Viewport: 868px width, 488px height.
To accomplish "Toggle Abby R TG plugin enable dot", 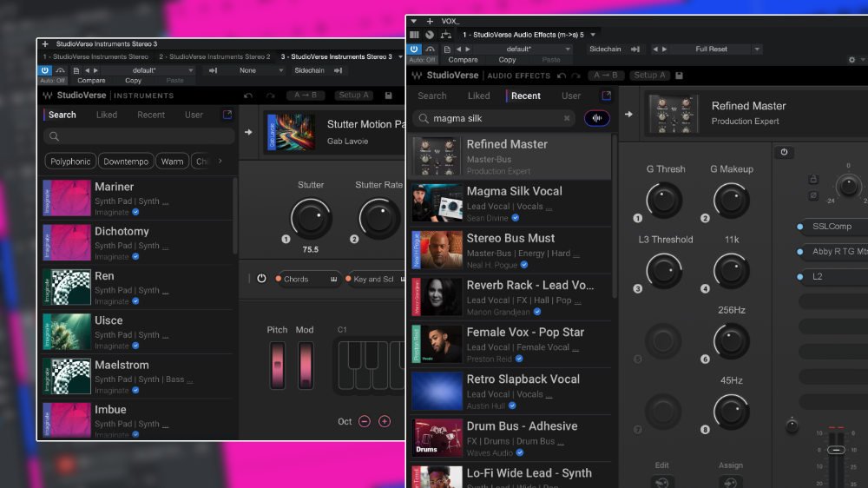I will point(800,252).
